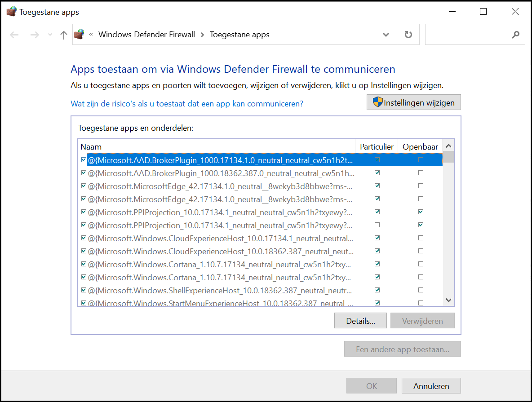The width and height of the screenshot is (532, 402).
Task: Show the hidden breadcrumb levels via the double chevron
Action: (91, 34)
